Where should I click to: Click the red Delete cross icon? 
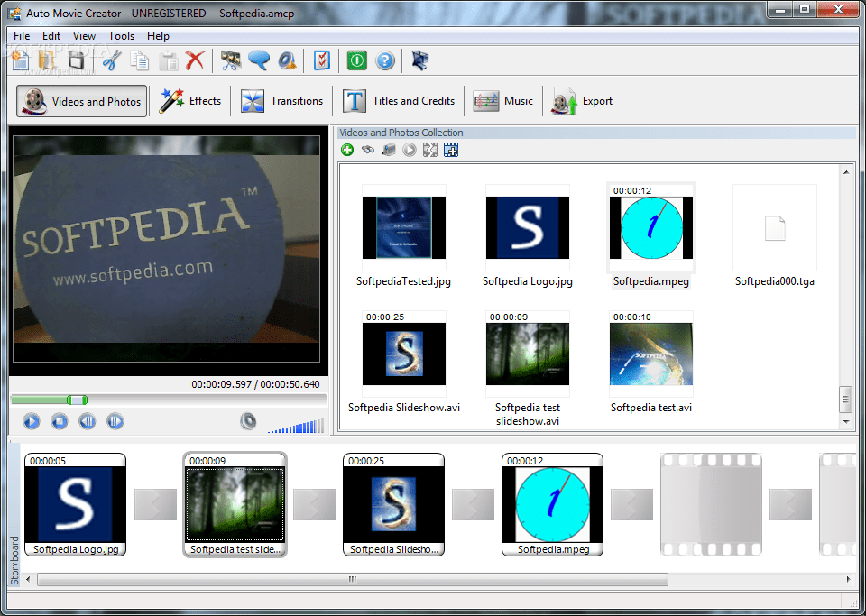click(195, 60)
